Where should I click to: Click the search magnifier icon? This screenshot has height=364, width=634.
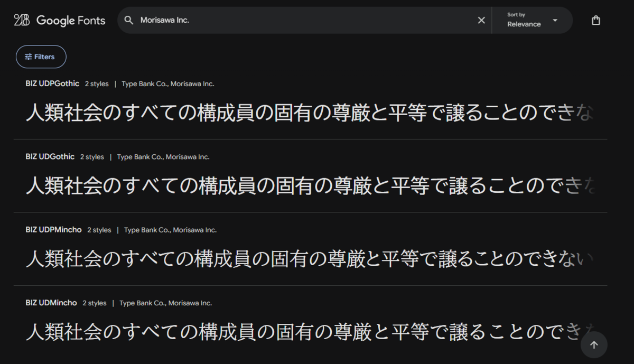128,20
